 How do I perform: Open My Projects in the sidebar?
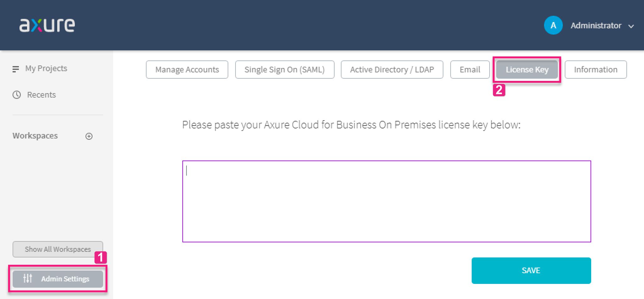(46, 69)
